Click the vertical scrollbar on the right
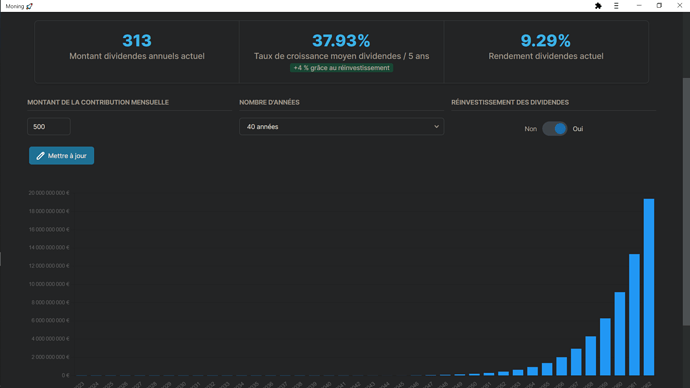The height and width of the screenshot is (388, 690). [x=686, y=202]
